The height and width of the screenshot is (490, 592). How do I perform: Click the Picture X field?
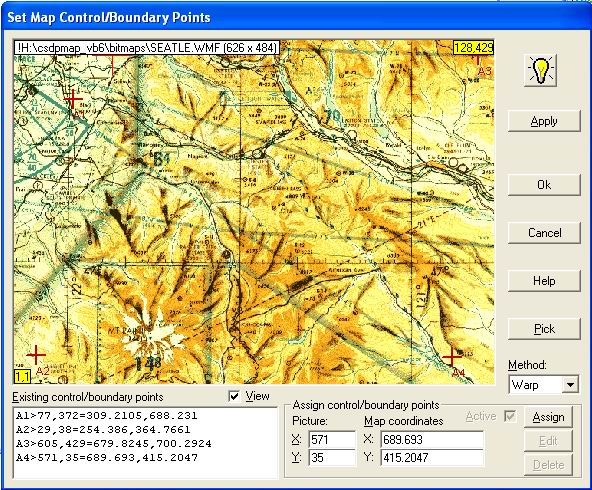pyautogui.click(x=332, y=440)
